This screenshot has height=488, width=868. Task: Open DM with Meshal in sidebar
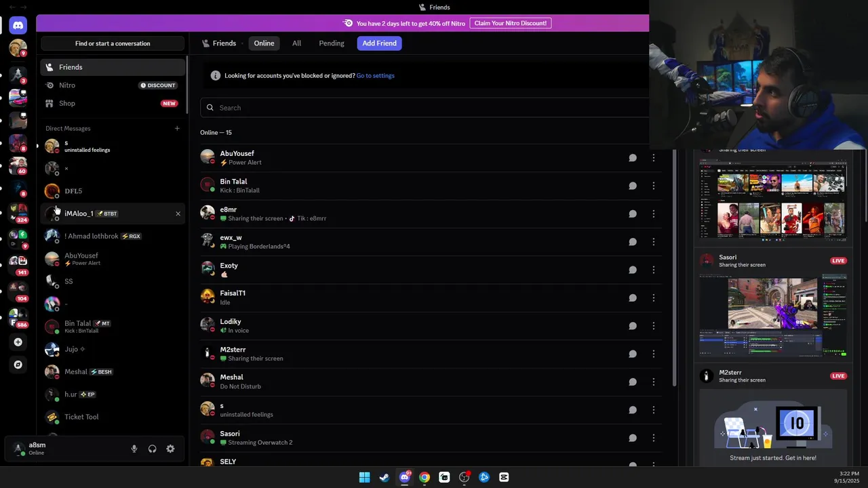point(113,371)
